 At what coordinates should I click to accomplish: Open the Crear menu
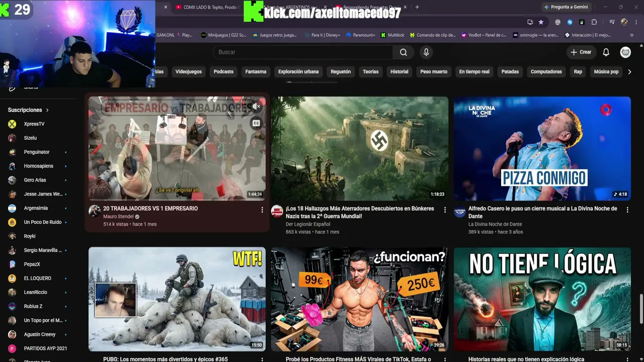point(581,52)
